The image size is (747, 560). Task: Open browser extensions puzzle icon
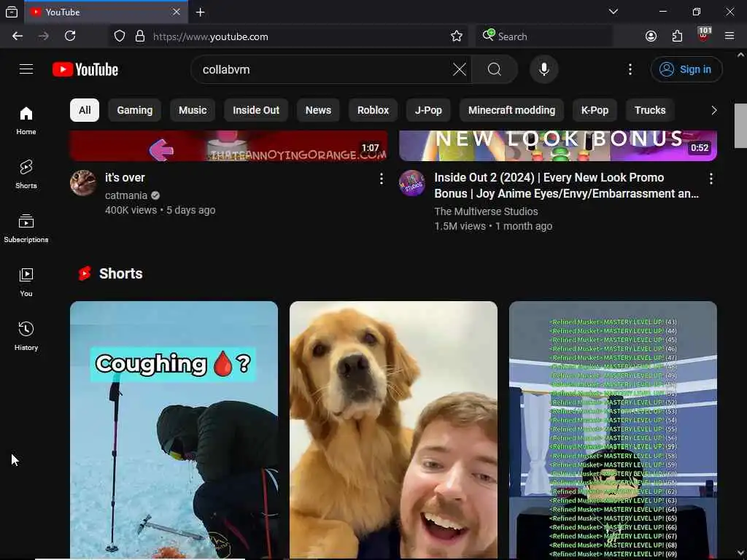point(677,36)
